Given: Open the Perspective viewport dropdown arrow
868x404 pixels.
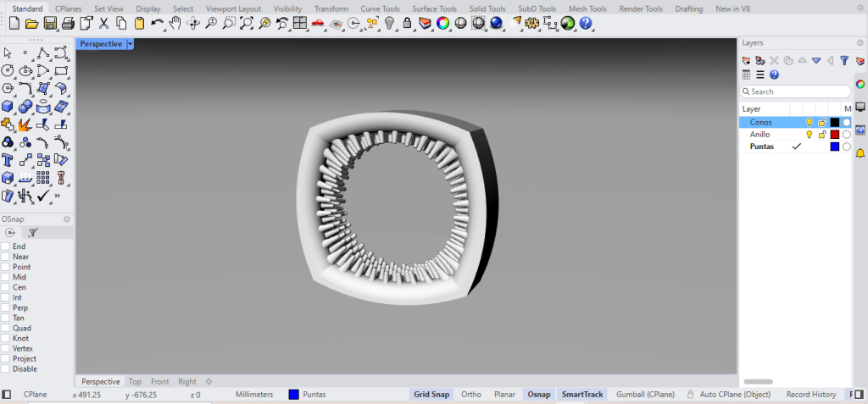Looking at the screenshot, I should click(130, 44).
